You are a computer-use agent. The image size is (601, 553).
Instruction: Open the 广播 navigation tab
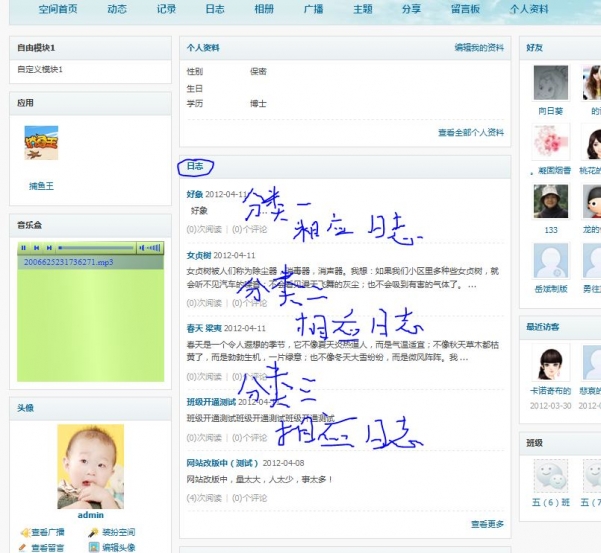(x=313, y=9)
